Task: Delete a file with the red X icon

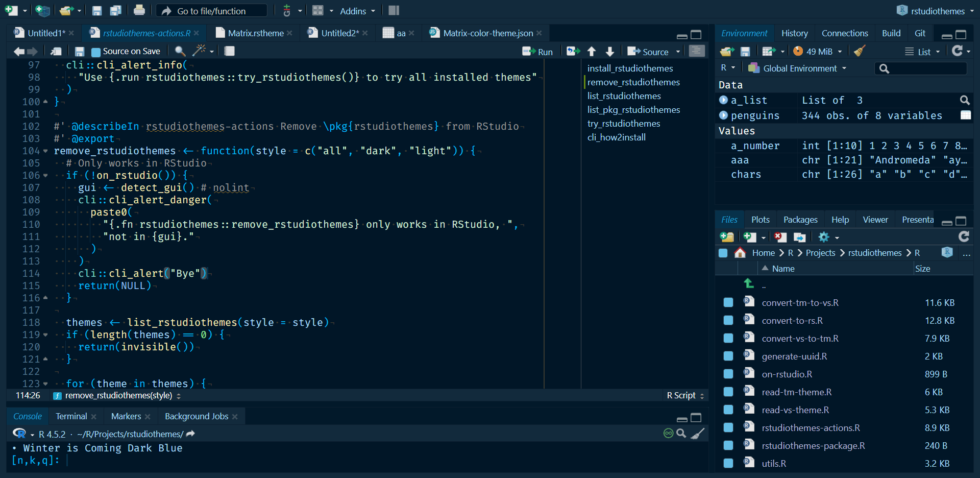Action: pyautogui.click(x=780, y=237)
